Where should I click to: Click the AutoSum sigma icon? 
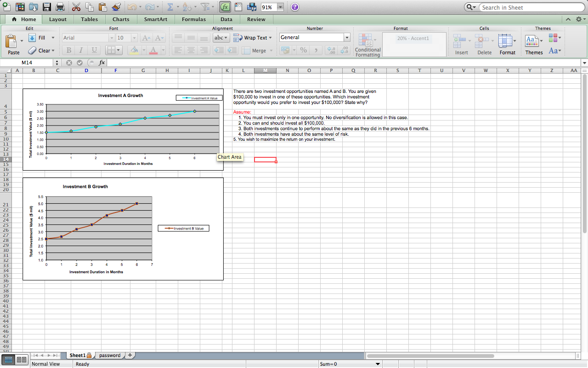click(169, 7)
